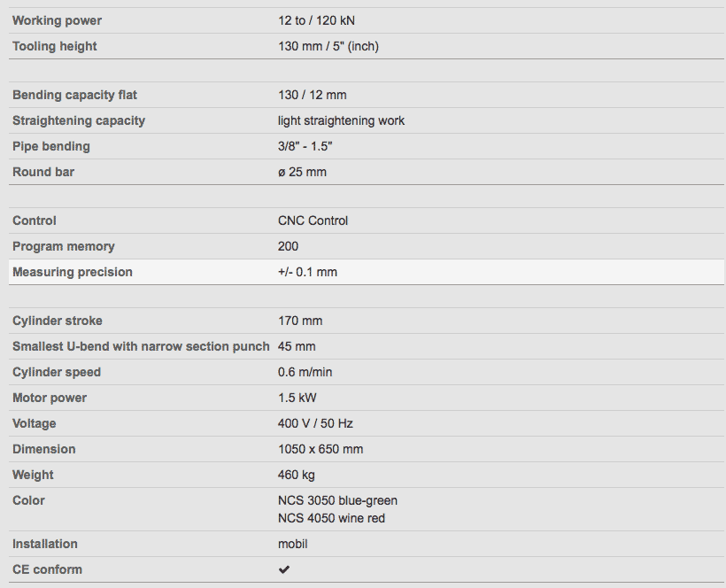
Task: Click the 'NCS 3050 blue-green' color option text
Action: (x=337, y=500)
